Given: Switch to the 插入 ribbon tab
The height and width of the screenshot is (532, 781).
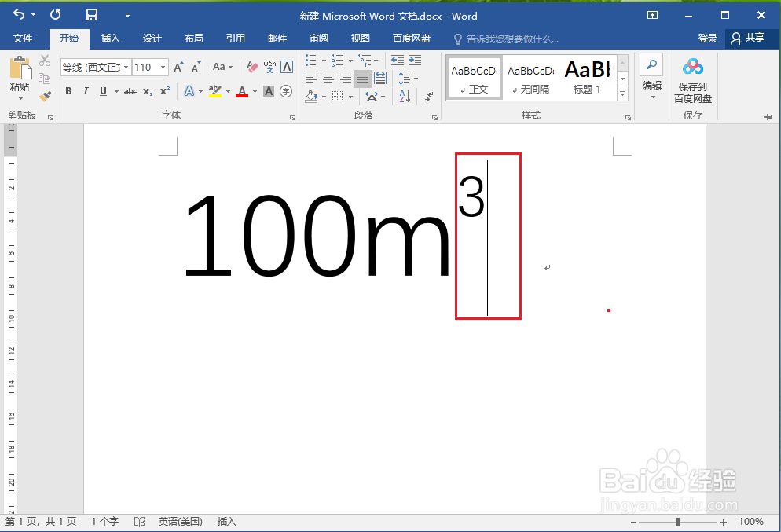Looking at the screenshot, I should pos(111,38).
